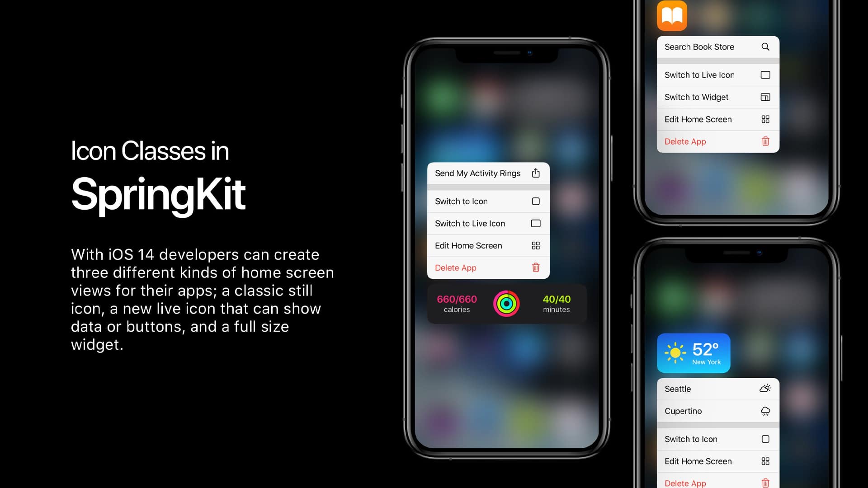Click the Edit Home Screen icon in Books menu
Image resolution: width=868 pixels, height=488 pixels.
765,119
